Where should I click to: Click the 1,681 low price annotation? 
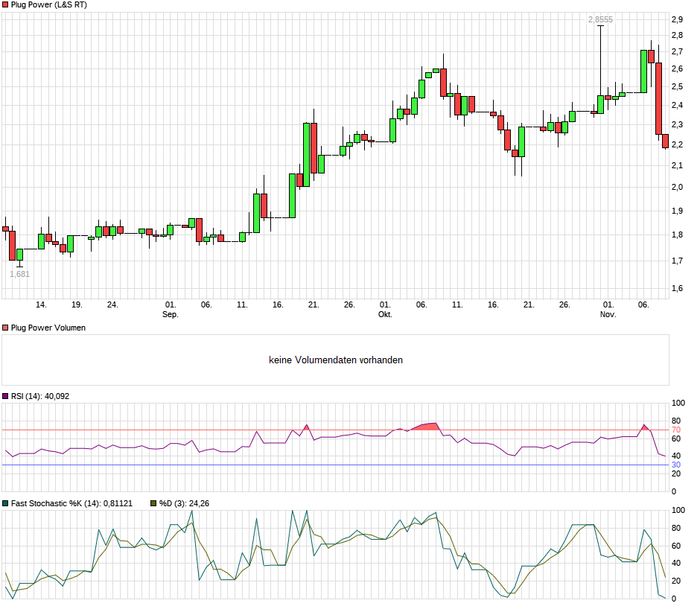coord(19,274)
